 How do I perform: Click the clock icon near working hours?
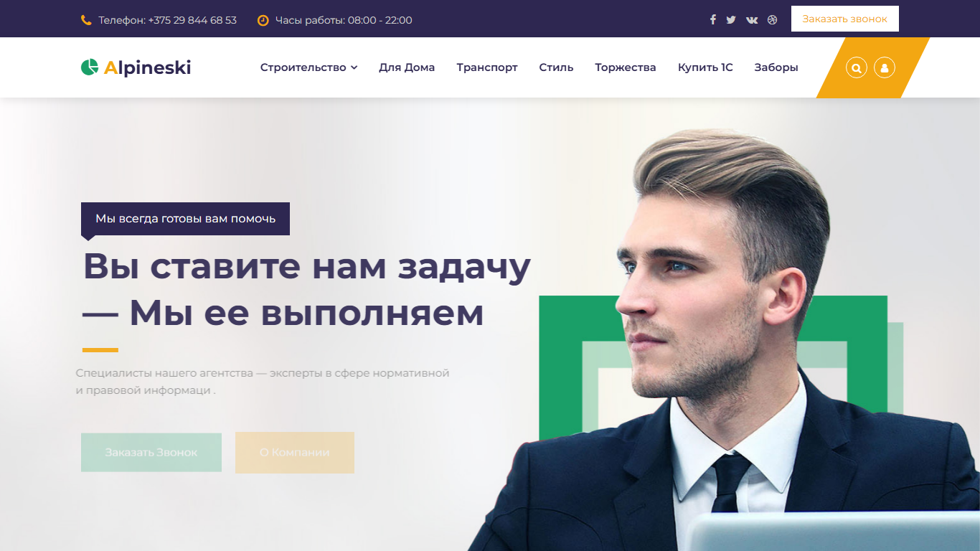coord(263,20)
